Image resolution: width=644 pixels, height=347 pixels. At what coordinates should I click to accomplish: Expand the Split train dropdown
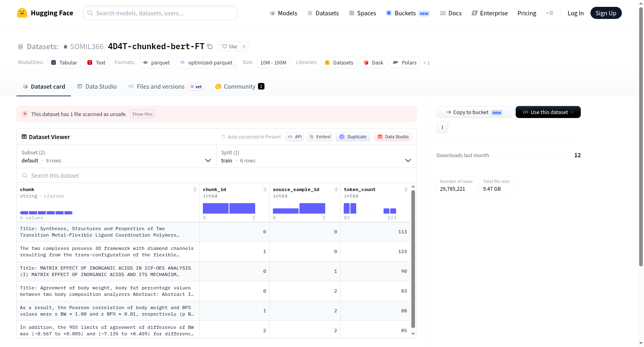click(x=316, y=156)
